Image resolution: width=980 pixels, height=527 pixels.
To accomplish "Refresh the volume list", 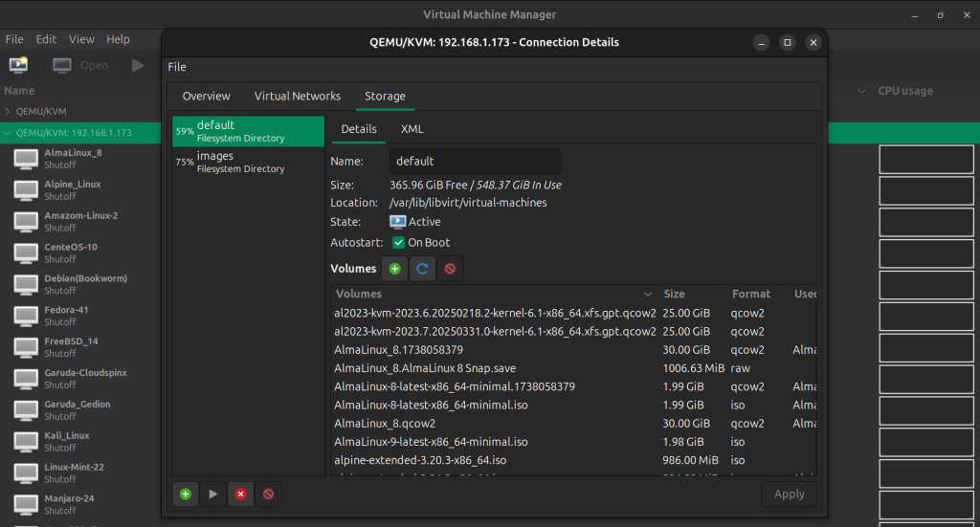I will (422, 269).
